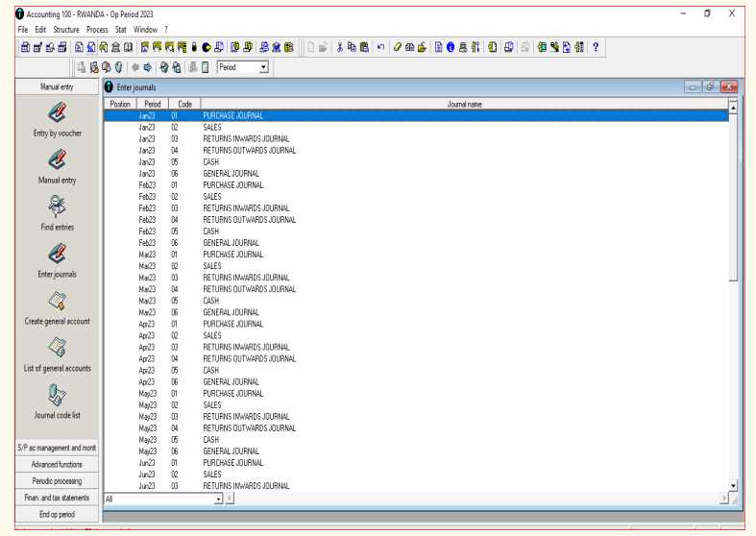
Task: Click the black padlock toolbar icon
Action: [x=194, y=47]
